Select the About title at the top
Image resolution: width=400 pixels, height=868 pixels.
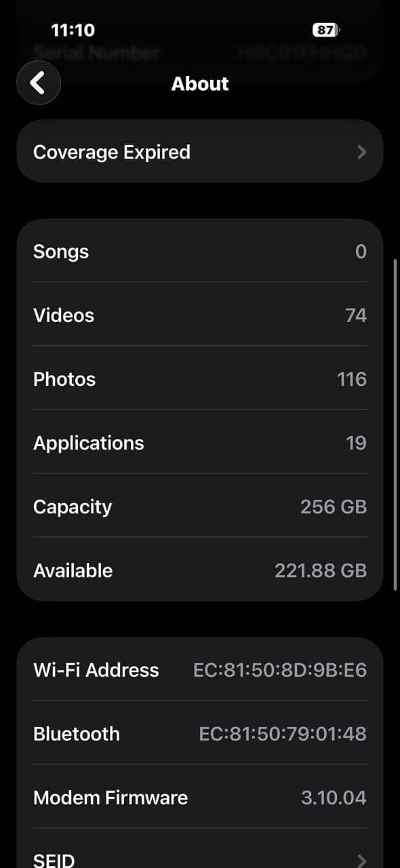point(200,83)
